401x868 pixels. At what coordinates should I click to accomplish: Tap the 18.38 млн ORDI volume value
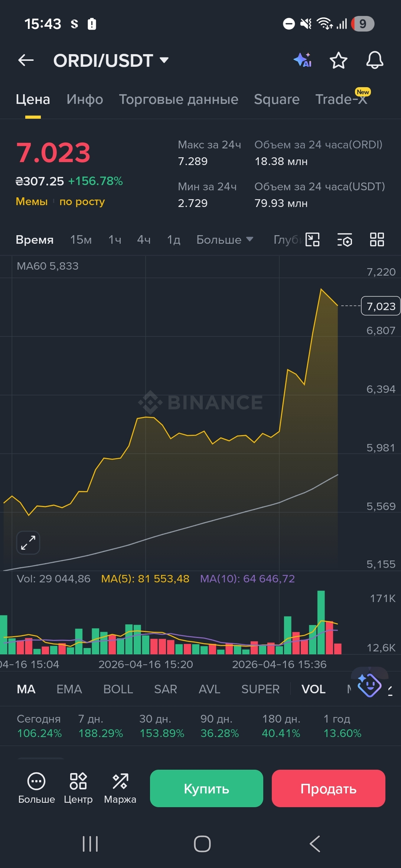[x=281, y=161]
